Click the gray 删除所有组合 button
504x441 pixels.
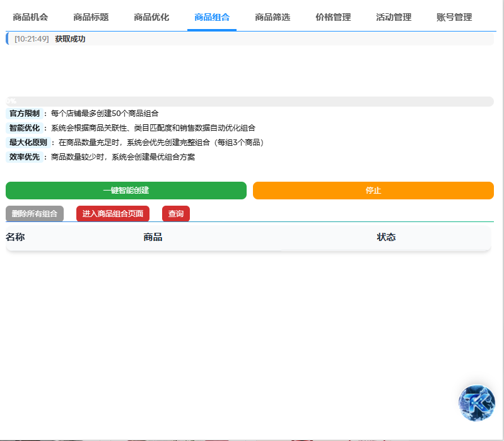pyautogui.click(x=35, y=213)
